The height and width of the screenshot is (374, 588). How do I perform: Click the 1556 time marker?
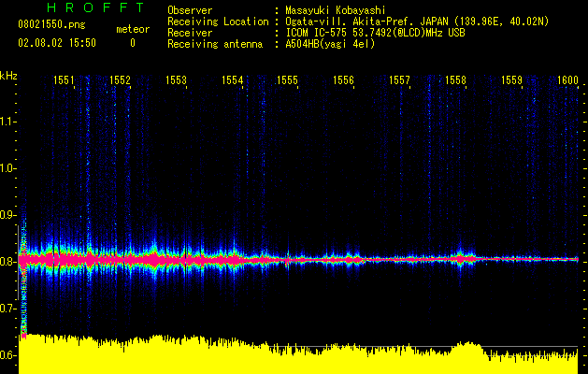pos(343,79)
